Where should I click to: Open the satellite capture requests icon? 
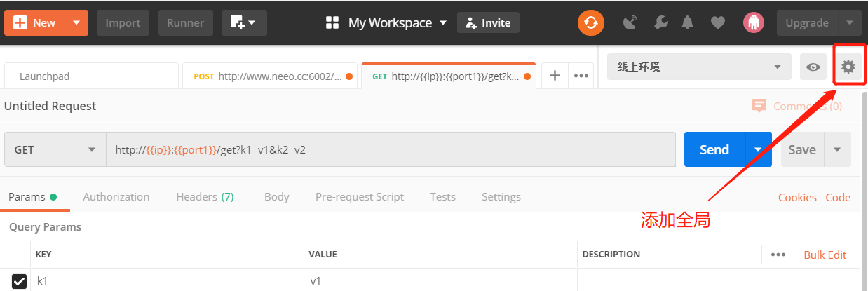point(631,22)
